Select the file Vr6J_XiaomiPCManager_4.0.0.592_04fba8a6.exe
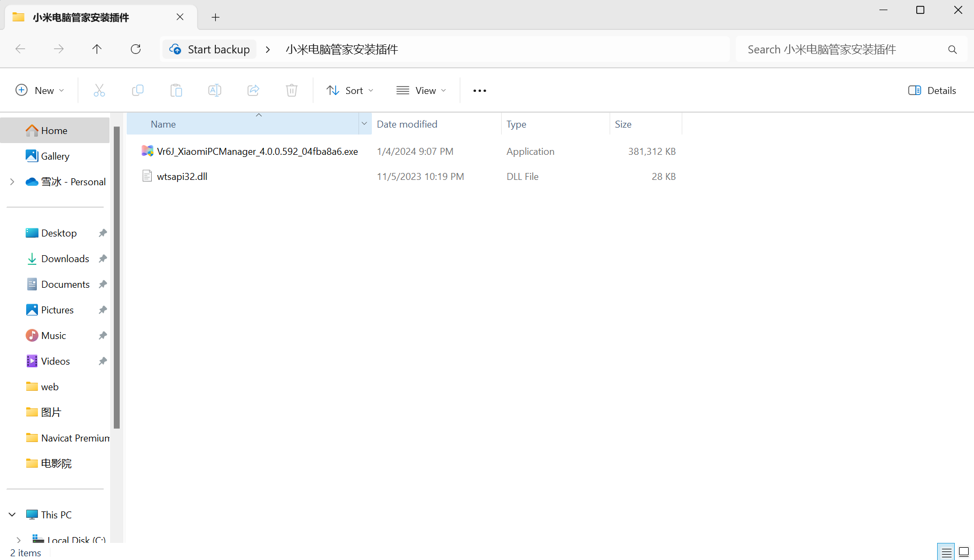The width and height of the screenshot is (974, 560). [258, 152]
